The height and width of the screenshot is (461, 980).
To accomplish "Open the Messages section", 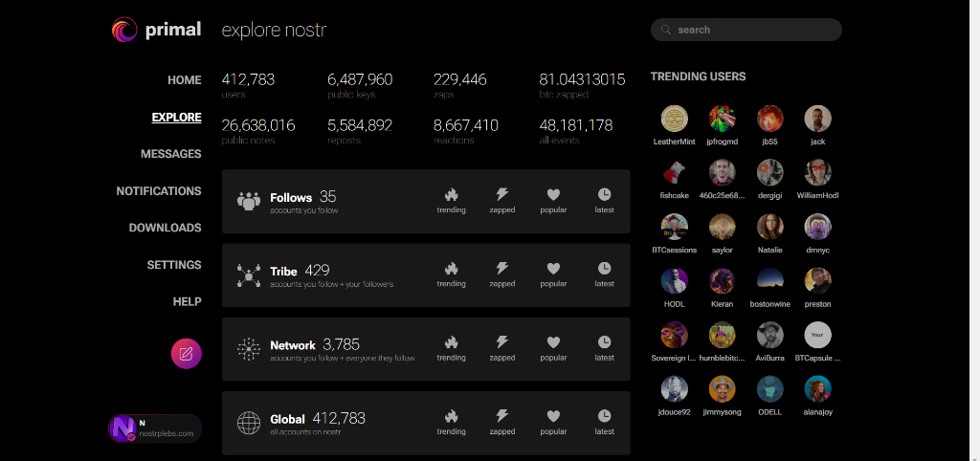I will click(x=170, y=154).
